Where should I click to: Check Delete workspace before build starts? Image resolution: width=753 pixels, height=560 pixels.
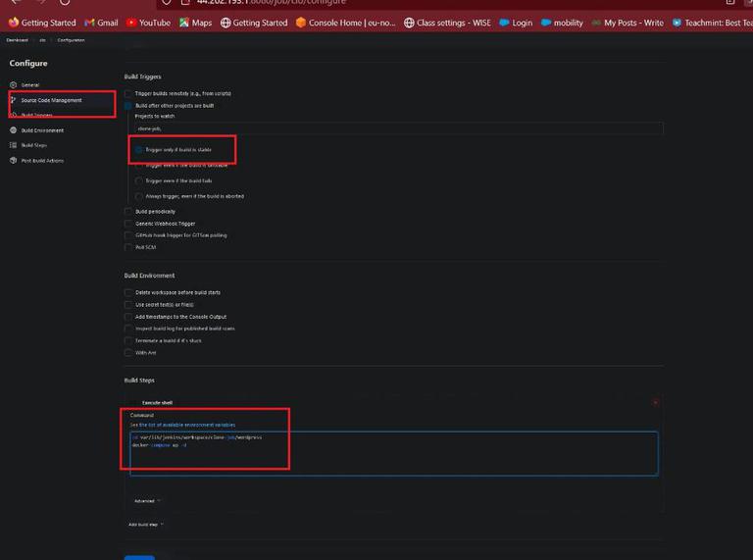[x=127, y=292]
